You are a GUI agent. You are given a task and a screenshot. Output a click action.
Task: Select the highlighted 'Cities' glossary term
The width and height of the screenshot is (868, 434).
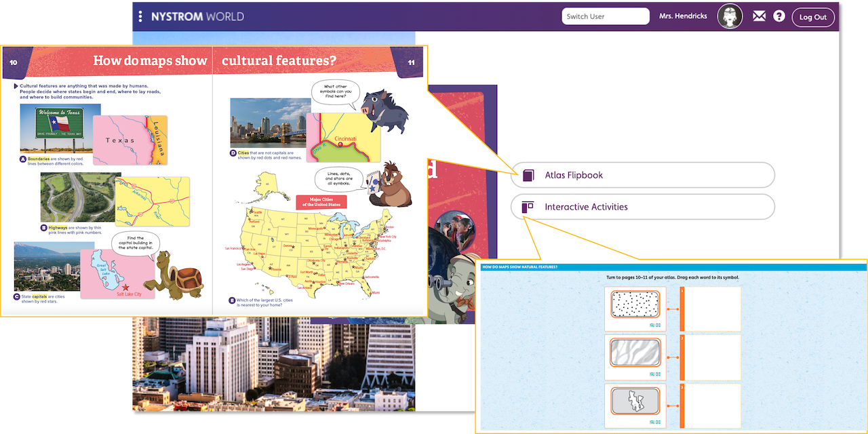tap(243, 152)
